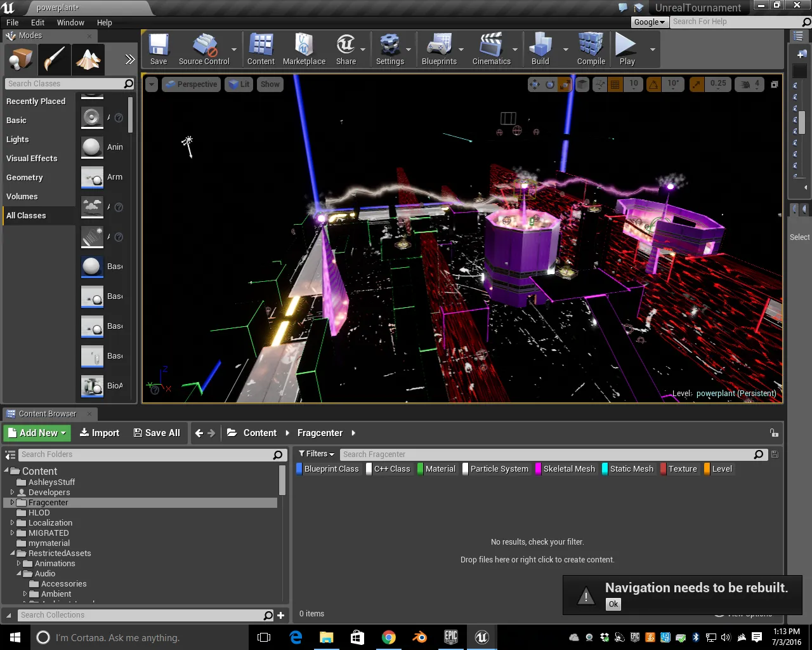Toggle the Skeletal Mesh filter
The height and width of the screenshot is (650, 812).
[x=566, y=469]
